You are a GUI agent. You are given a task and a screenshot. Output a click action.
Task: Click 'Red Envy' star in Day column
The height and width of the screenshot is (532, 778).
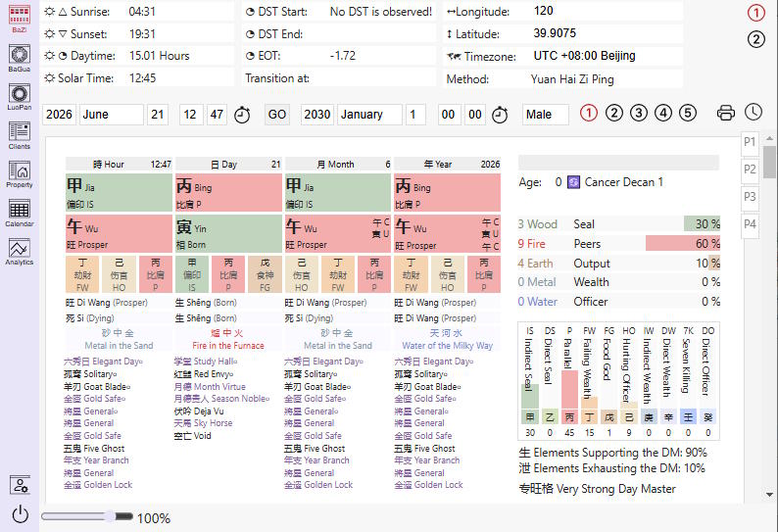click(x=204, y=374)
